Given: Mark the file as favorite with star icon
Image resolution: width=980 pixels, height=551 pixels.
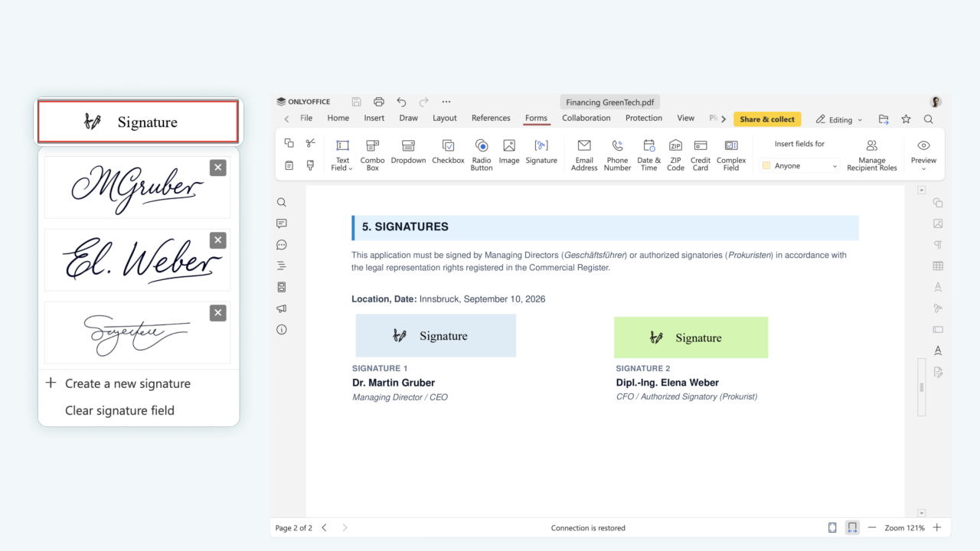Looking at the screenshot, I should tap(906, 119).
